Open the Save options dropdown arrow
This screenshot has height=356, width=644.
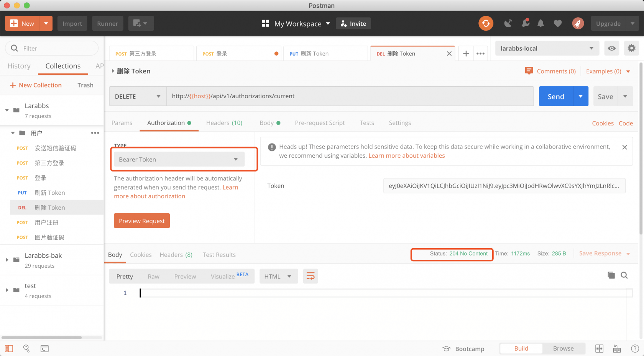click(x=625, y=96)
